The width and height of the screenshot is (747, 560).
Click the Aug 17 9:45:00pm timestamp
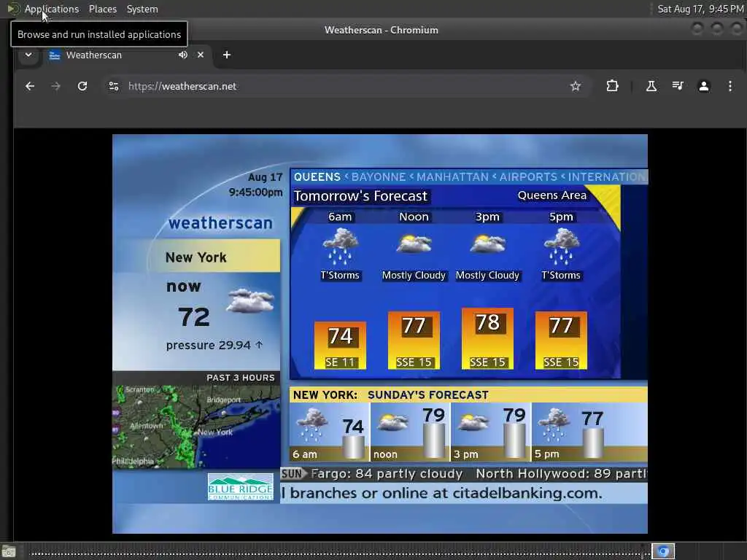(256, 184)
